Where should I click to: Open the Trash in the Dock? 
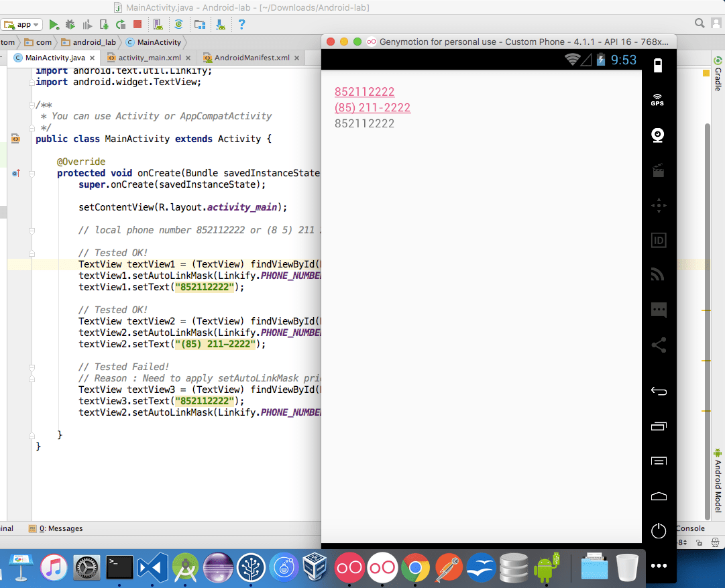tap(627, 568)
